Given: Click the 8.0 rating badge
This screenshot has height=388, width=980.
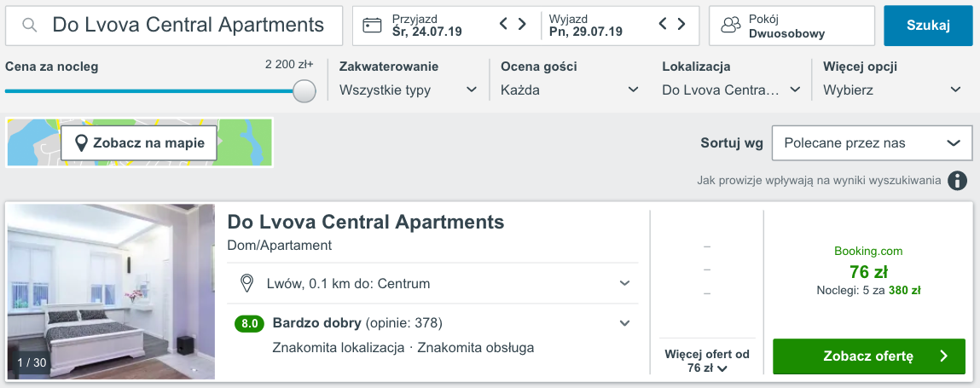Looking at the screenshot, I should [249, 324].
